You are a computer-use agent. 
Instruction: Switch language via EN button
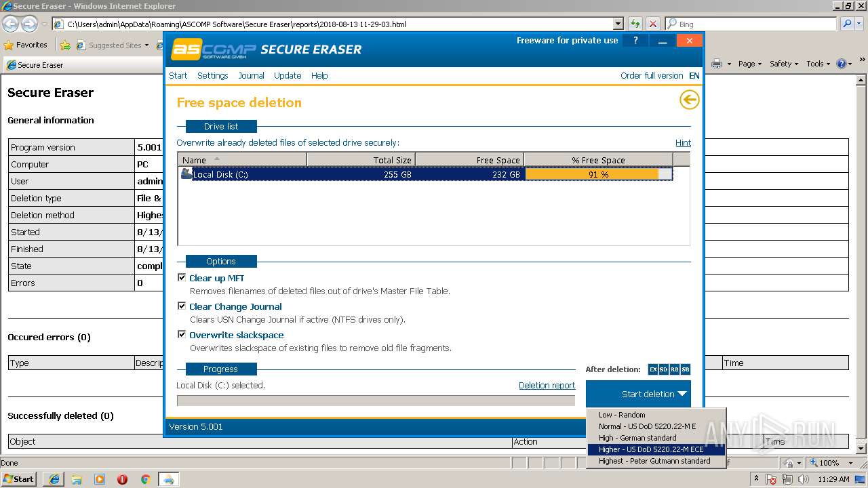click(x=694, y=75)
